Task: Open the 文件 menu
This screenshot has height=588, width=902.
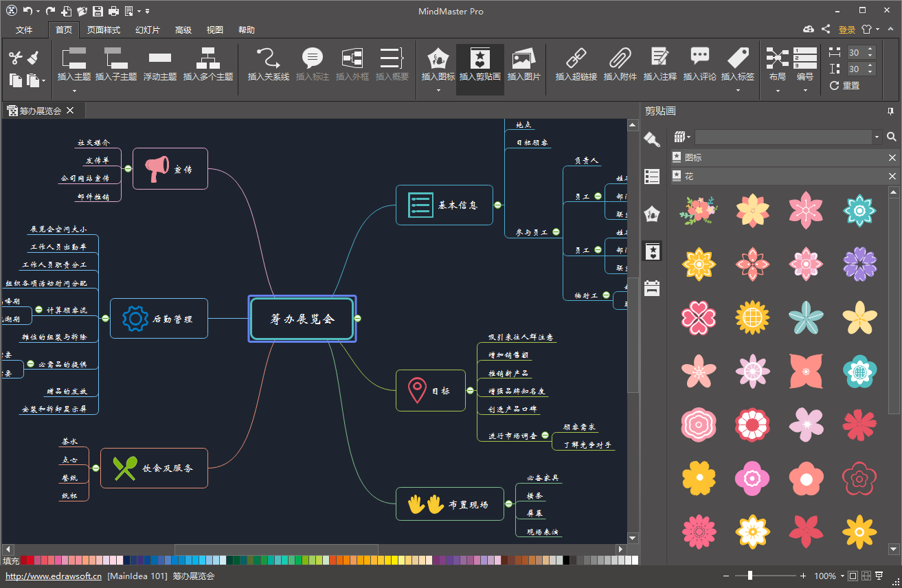Action: (24, 30)
